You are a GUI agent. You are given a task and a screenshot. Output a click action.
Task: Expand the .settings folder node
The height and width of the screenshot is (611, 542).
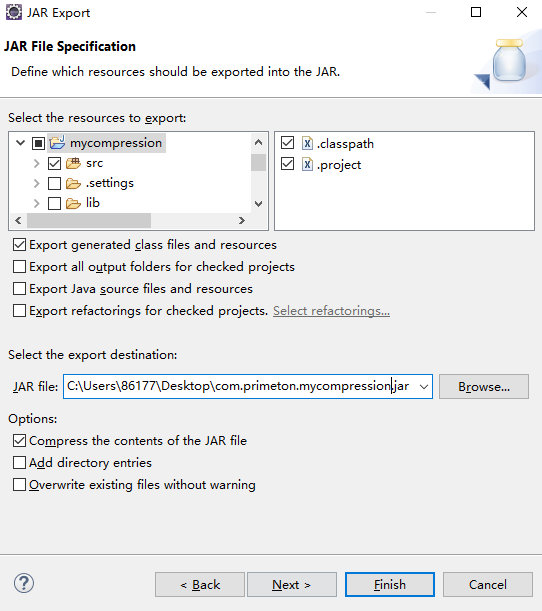[x=37, y=183]
